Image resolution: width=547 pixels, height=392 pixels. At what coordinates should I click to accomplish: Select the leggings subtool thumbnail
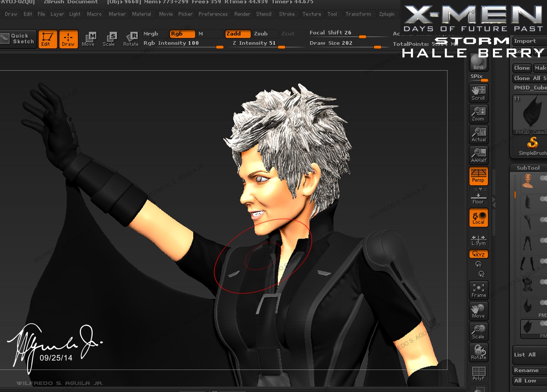(x=527, y=243)
